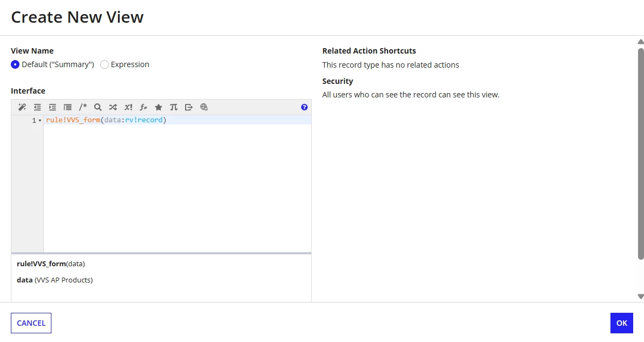Click the outdent (decrease indent) toolbar icon
The image size is (644, 342).
click(x=37, y=107)
